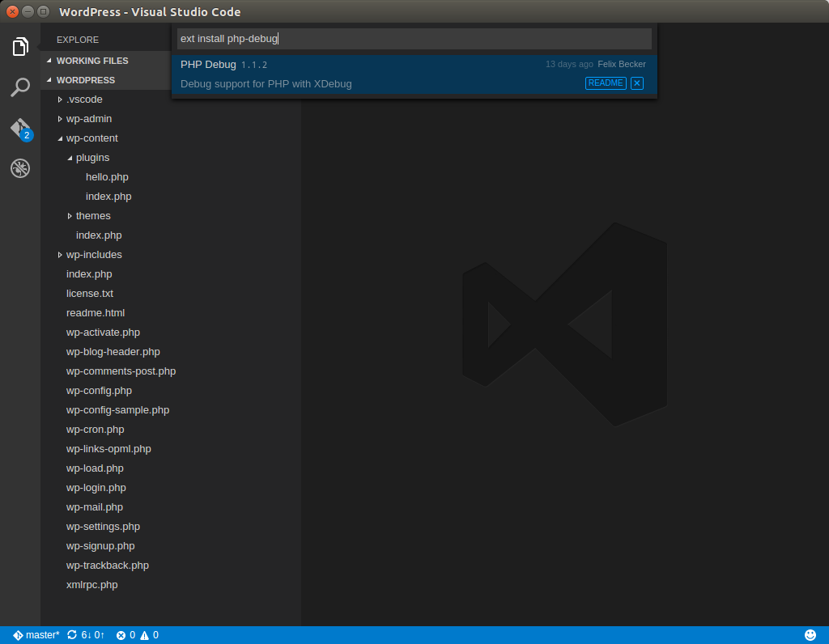Open wp-cron.php file
This screenshot has width=829, height=644.
(x=96, y=430)
